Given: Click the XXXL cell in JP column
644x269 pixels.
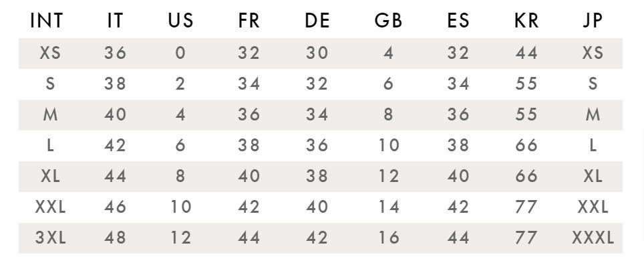Looking at the screenshot, I should click(x=593, y=238).
